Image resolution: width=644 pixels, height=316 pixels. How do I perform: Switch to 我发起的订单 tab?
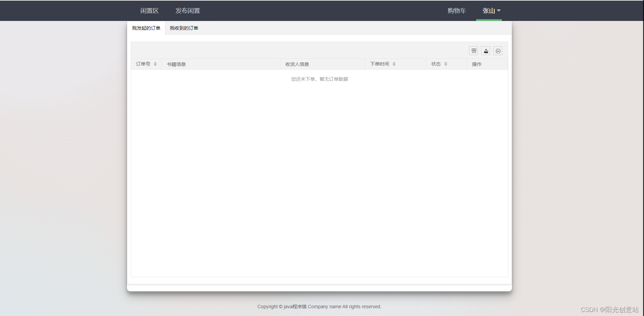point(146,28)
